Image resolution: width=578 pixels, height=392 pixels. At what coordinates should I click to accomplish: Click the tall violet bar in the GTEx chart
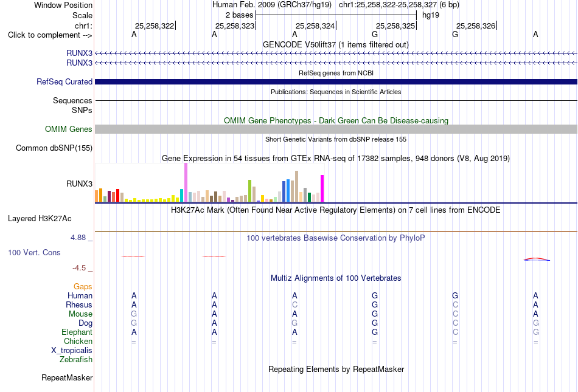point(186,182)
